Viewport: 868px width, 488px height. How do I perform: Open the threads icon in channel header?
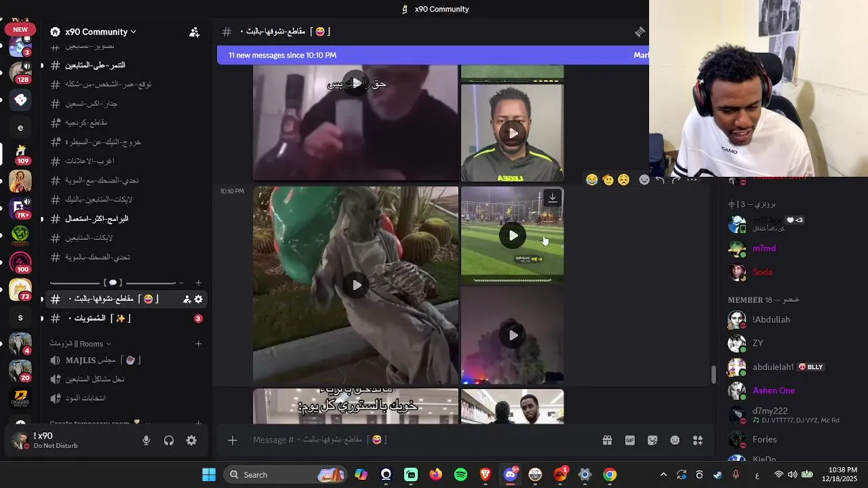point(639,32)
